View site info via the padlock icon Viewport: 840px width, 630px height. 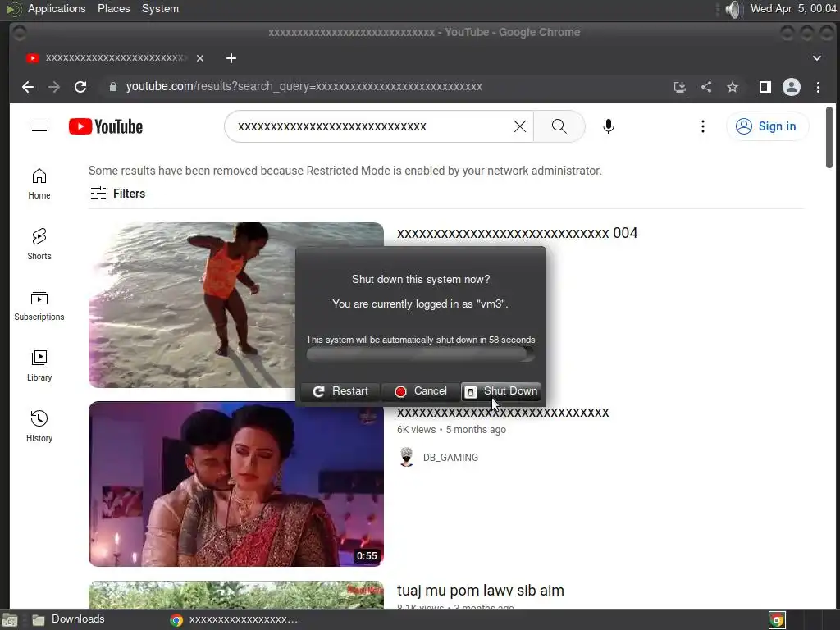pos(112,87)
